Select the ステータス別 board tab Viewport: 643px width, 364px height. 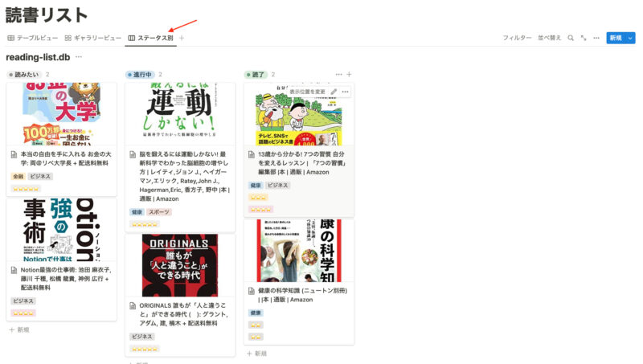coord(150,38)
